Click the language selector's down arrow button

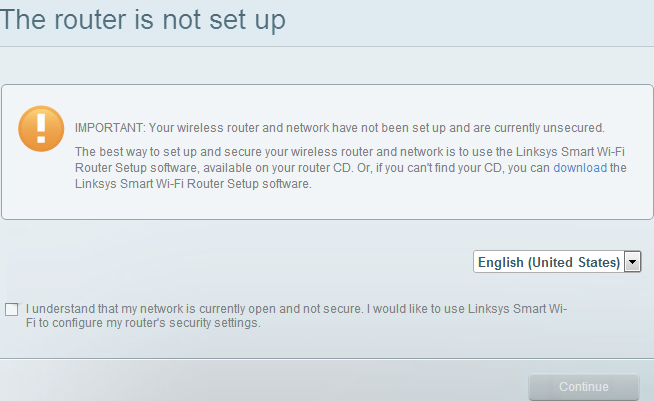pyautogui.click(x=632, y=262)
